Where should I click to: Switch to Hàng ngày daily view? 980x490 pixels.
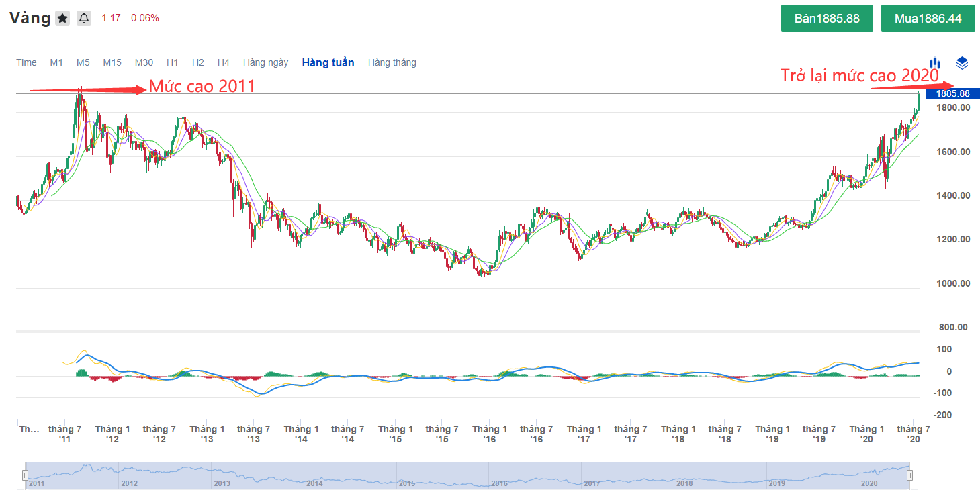265,62
